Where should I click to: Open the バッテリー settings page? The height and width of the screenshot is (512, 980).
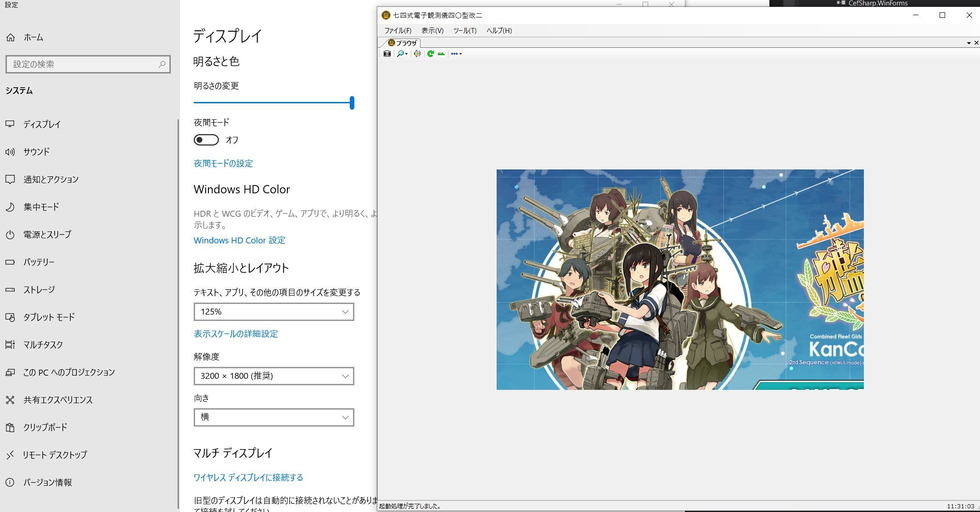[x=39, y=262]
